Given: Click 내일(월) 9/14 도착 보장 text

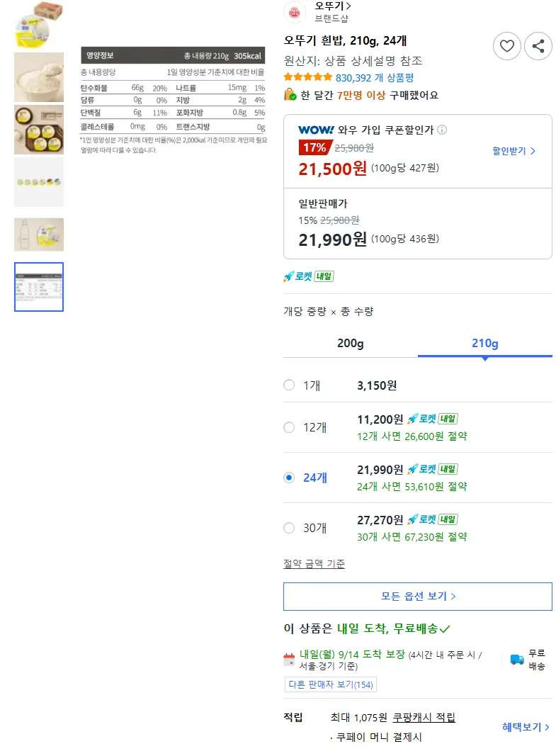Looking at the screenshot, I should click(352, 654).
